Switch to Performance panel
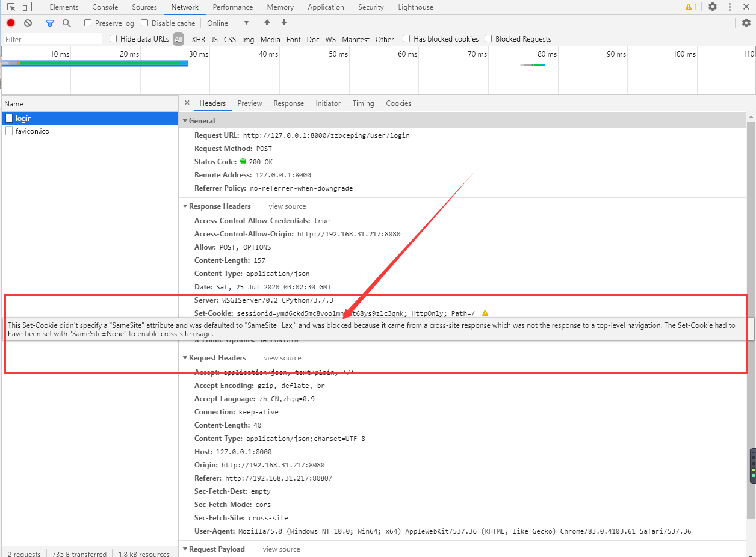Image resolution: width=756 pixels, height=557 pixels. tap(233, 7)
